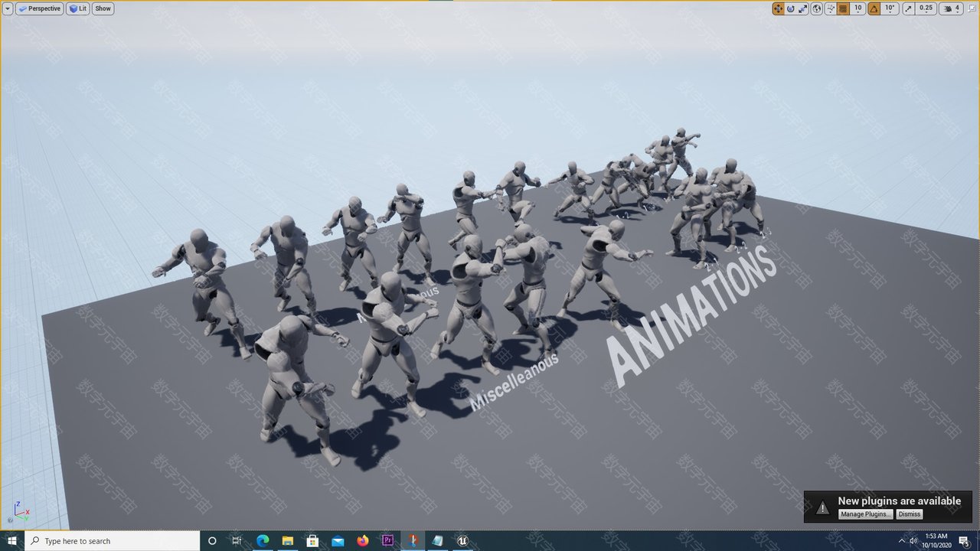Select the translate (move) gizmo tool
This screenshot has height=551, width=980.
778,8
